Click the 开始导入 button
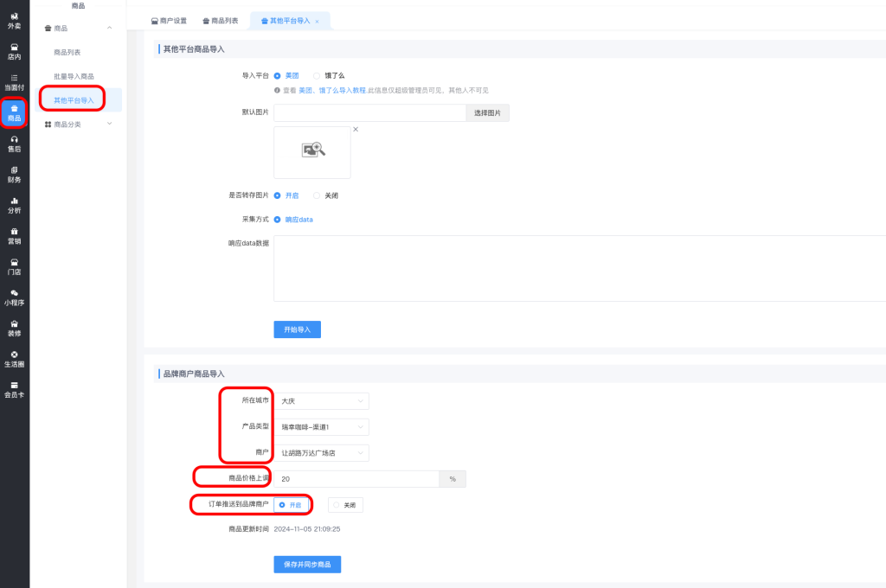The height and width of the screenshot is (588, 886). point(297,329)
